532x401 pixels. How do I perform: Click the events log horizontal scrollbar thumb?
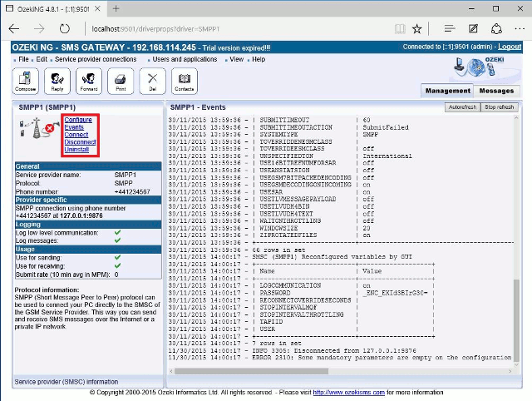pos(251,371)
